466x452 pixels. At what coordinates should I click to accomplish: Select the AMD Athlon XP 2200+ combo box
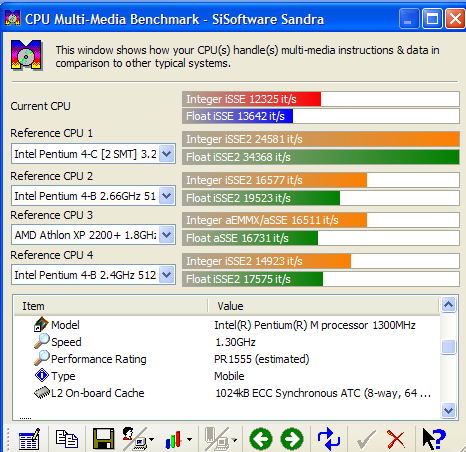(93, 235)
